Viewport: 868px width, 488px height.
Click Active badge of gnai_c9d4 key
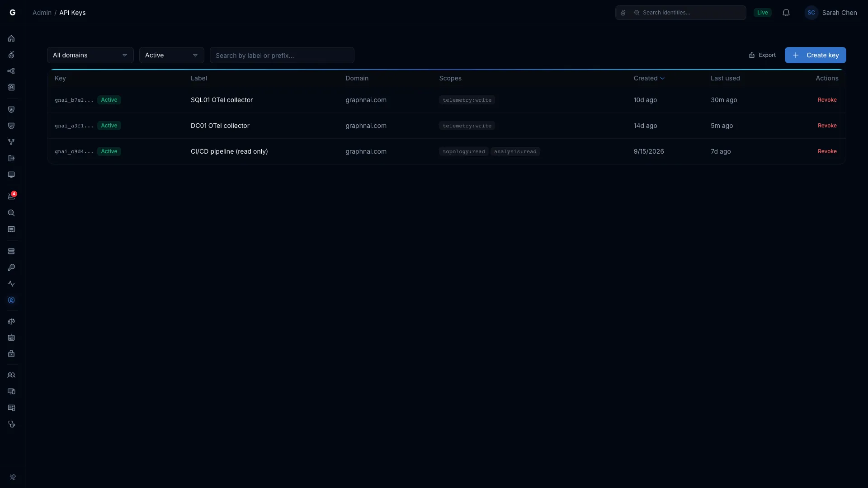109,151
